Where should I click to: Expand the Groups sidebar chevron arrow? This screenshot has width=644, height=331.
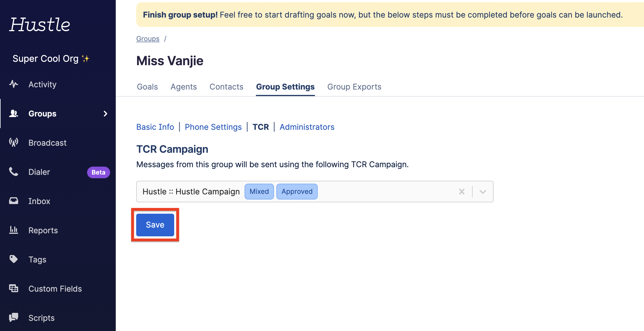(x=106, y=114)
